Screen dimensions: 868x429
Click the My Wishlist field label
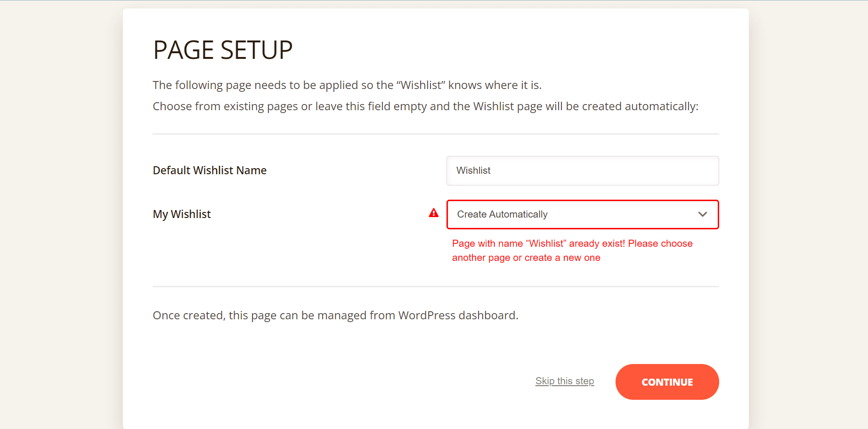click(182, 214)
